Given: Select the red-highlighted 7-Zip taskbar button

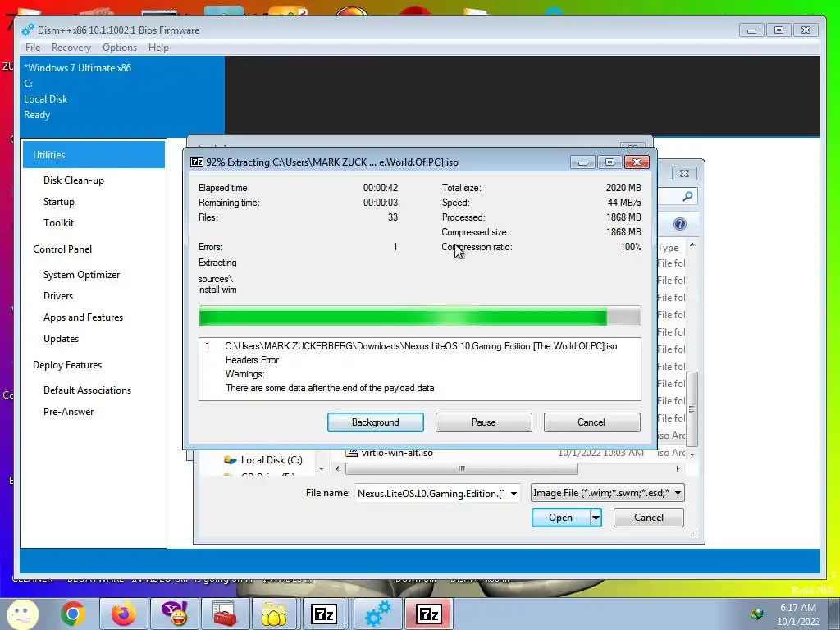Looking at the screenshot, I should tap(429, 614).
